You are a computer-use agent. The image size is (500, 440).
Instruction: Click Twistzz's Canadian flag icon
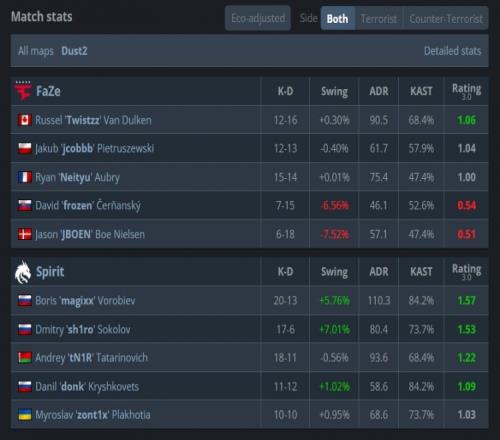[x=25, y=120]
